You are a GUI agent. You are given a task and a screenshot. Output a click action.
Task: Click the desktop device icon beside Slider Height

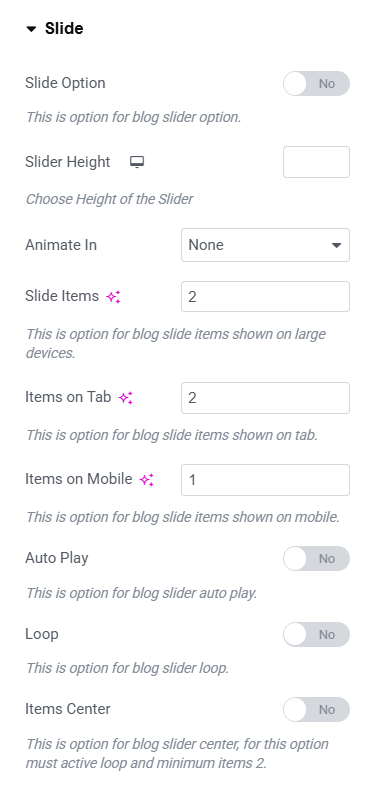click(137, 162)
